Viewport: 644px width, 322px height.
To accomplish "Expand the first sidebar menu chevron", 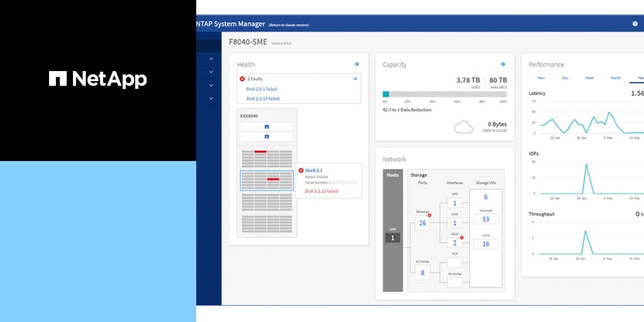I will (211, 59).
